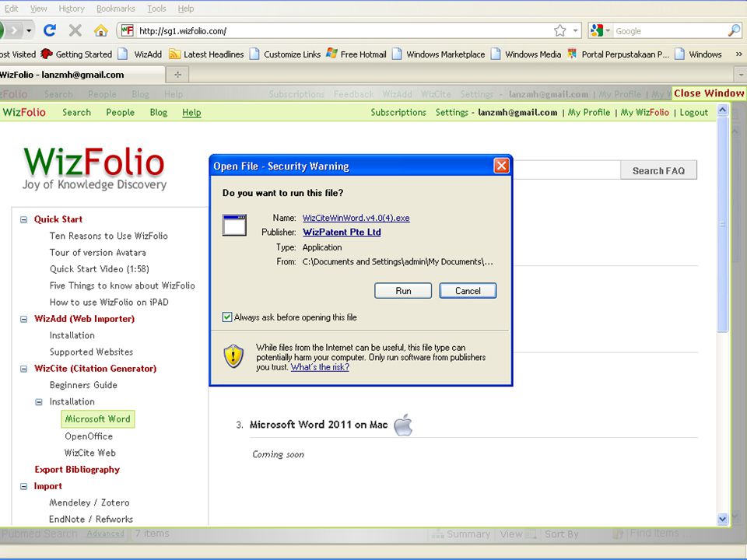Open the Quick Start Video (1:58) item

pyautogui.click(x=99, y=269)
